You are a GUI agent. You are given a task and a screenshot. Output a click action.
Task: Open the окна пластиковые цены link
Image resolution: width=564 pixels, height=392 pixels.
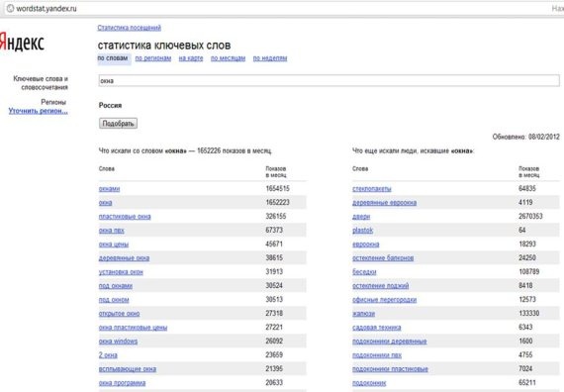pyautogui.click(x=134, y=328)
